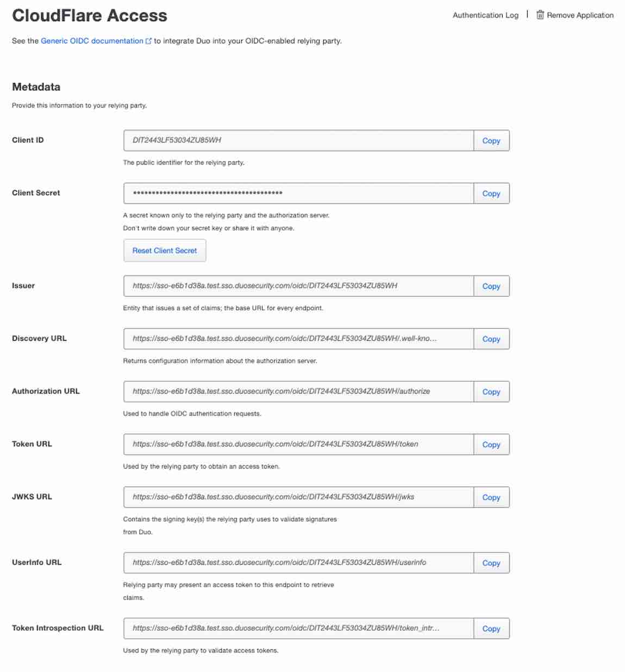Select the JWKS URL text field

(299, 497)
